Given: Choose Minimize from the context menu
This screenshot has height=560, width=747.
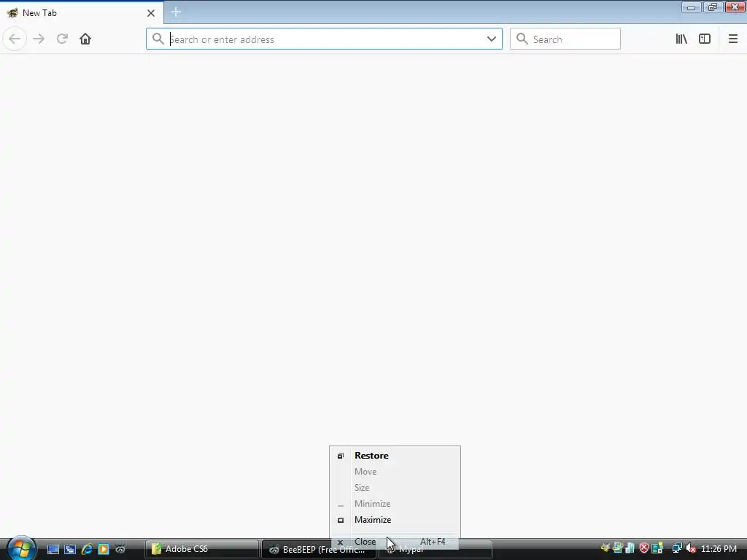Looking at the screenshot, I should point(395,504).
